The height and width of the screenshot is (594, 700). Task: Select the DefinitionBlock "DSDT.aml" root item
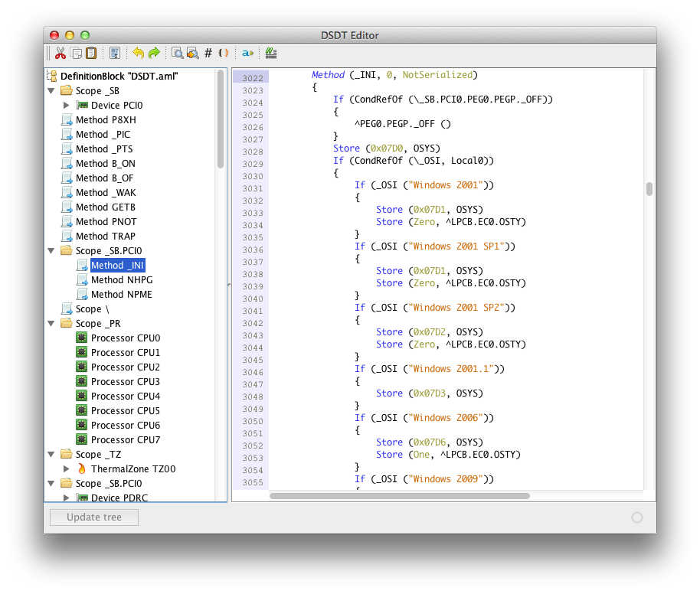(x=119, y=76)
